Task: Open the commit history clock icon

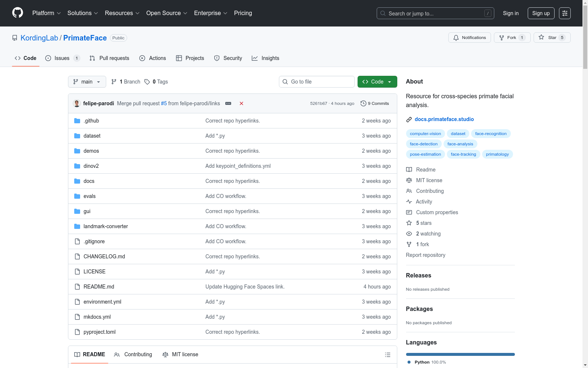Action: tap(363, 103)
